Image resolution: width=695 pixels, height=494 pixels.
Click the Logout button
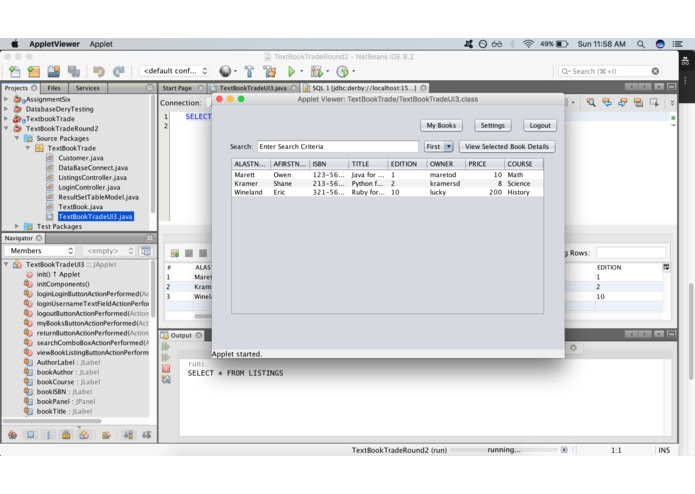pyautogui.click(x=540, y=125)
